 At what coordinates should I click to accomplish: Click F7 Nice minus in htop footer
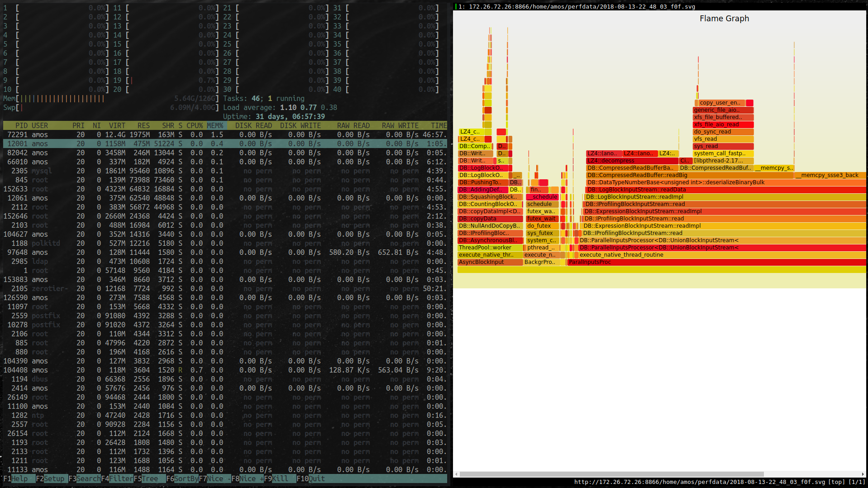pos(215,478)
